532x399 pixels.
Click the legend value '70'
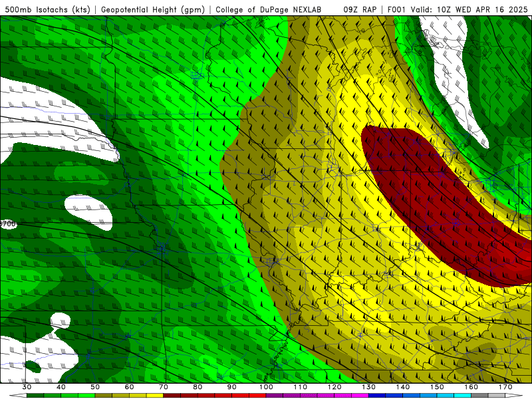(x=164, y=387)
